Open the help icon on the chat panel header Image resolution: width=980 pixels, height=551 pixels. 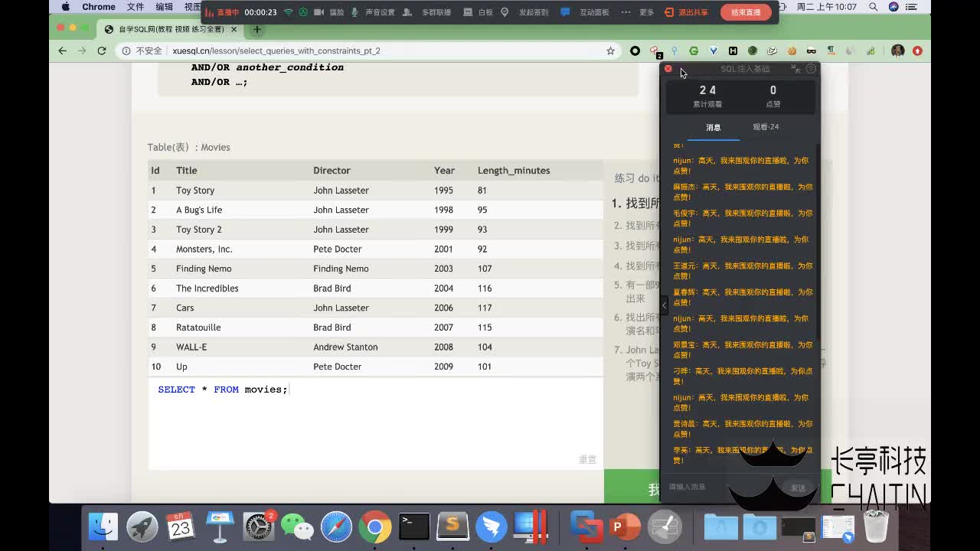point(811,69)
